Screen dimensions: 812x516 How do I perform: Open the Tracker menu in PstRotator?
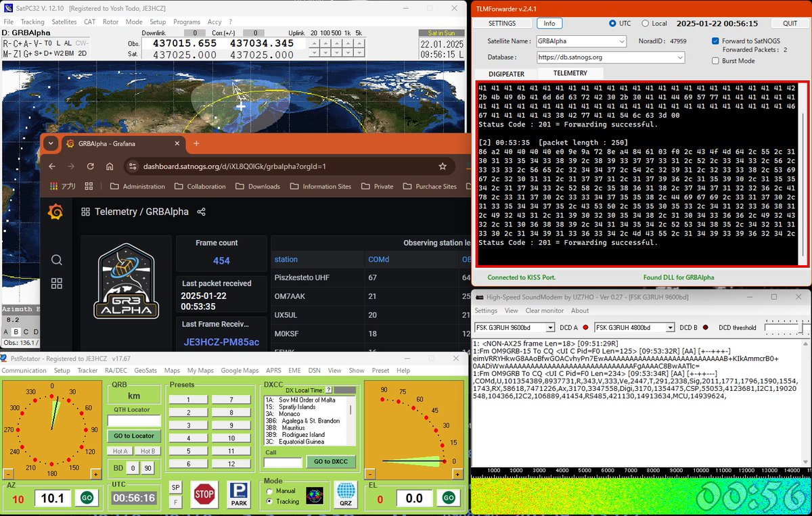pos(87,371)
